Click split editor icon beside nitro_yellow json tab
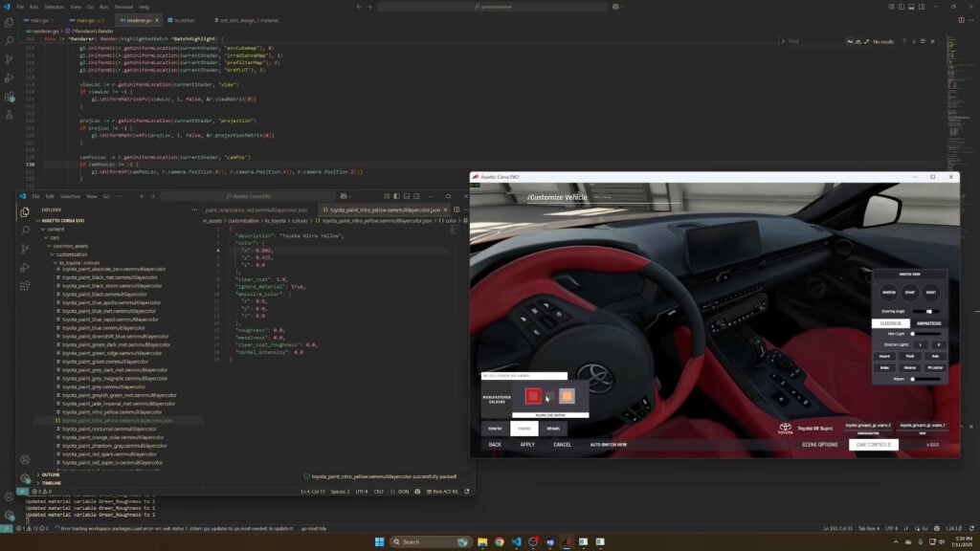 (457, 209)
